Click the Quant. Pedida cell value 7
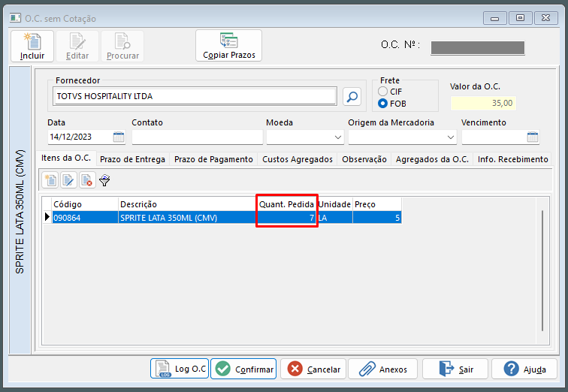Screen dimensions: 568x392 tap(286, 218)
